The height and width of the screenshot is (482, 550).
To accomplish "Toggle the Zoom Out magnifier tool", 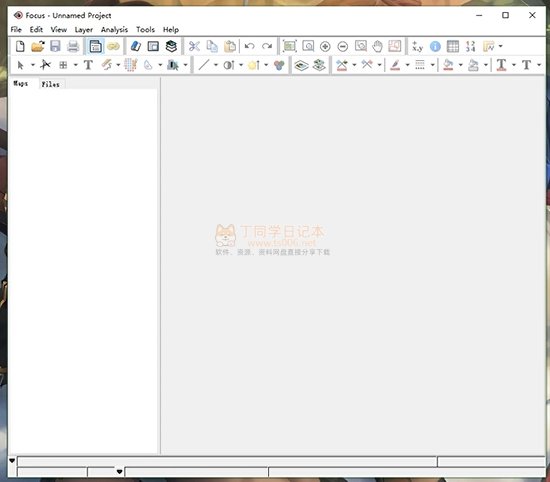I will pos(343,46).
